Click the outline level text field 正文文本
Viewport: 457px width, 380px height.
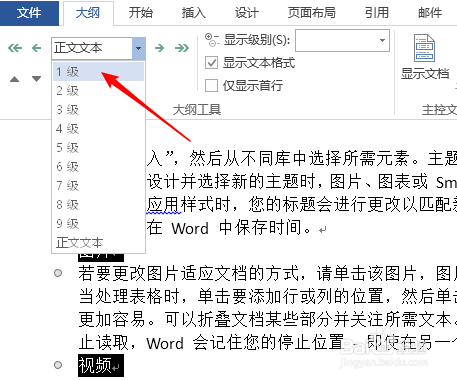[92, 48]
